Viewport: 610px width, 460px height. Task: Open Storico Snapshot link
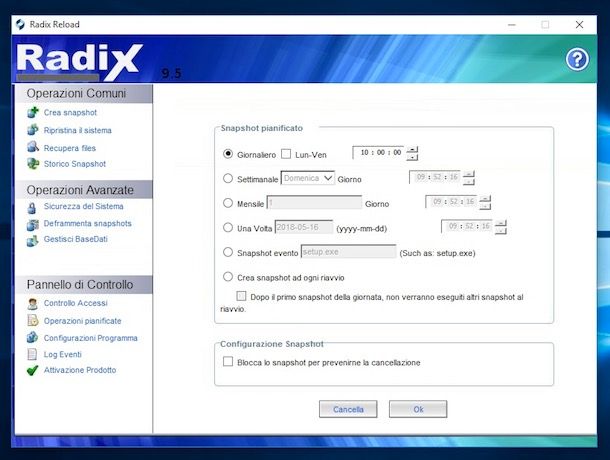click(75, 164)
